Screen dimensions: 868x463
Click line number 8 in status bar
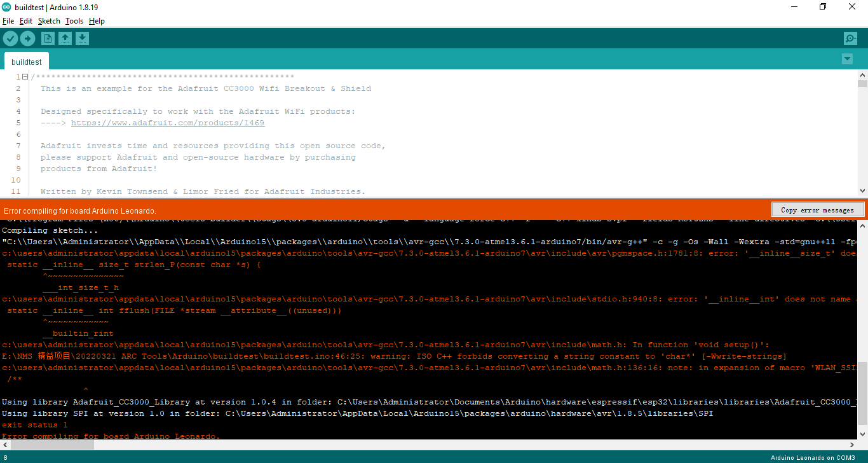pos(5,457)
